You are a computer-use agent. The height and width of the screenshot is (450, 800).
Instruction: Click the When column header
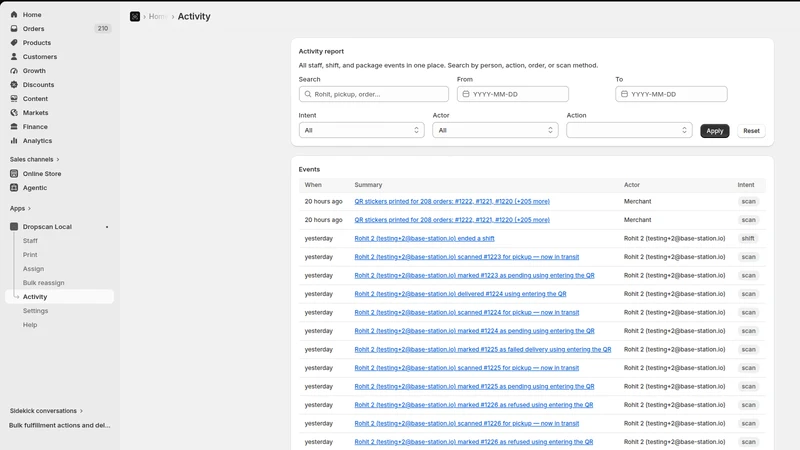[x=313, y=185]
